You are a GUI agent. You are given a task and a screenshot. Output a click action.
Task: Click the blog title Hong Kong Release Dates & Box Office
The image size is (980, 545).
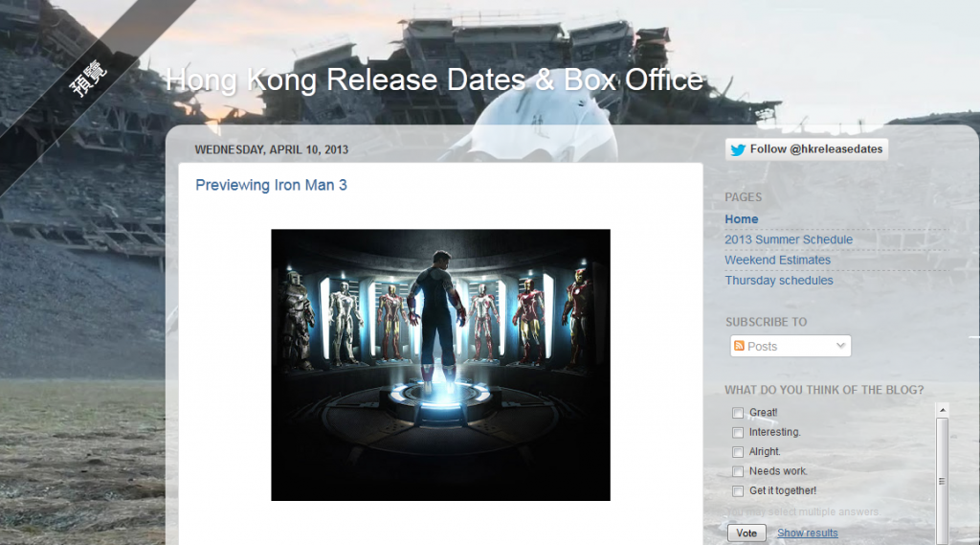pos(434,80)
